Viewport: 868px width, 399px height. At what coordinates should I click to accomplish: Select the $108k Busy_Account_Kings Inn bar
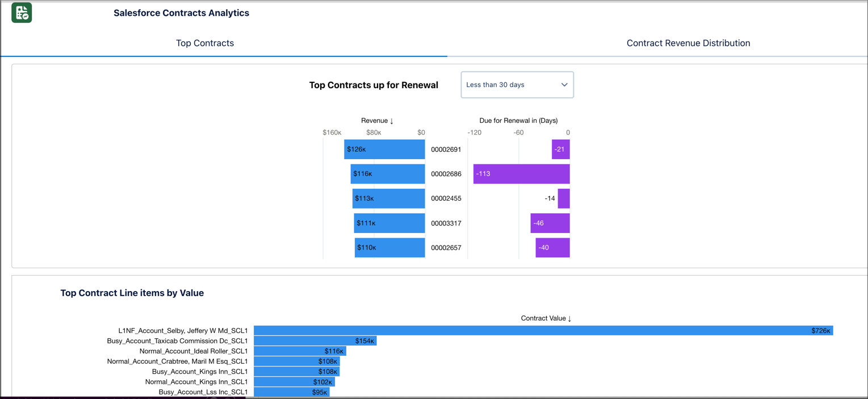tap(297, 372)
